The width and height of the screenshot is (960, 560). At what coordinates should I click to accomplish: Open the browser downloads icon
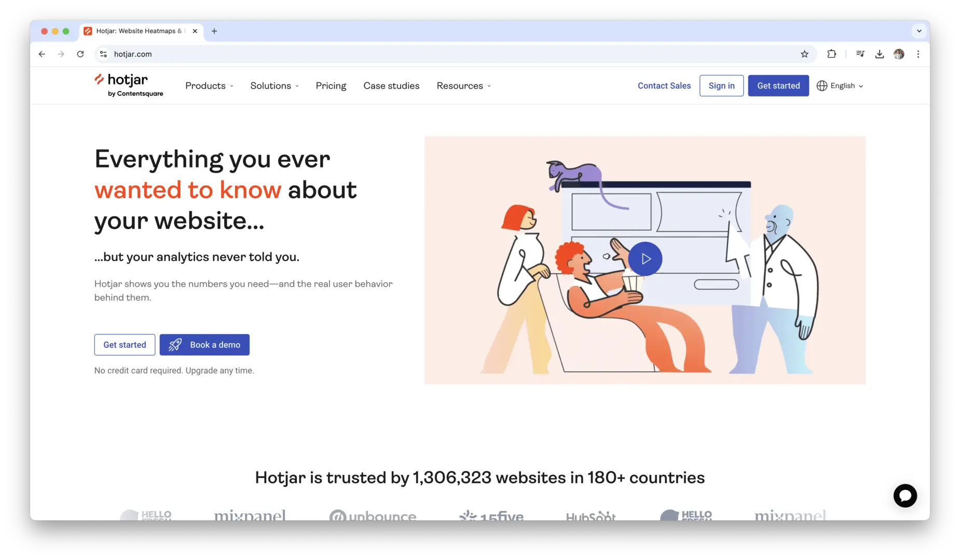point(879,54)
